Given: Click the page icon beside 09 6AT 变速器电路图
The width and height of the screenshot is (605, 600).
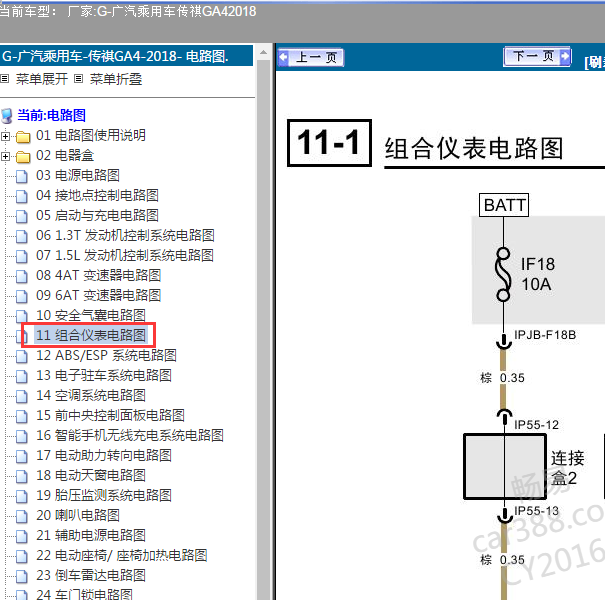Looking at the screenshot, I should coord(22,296).
